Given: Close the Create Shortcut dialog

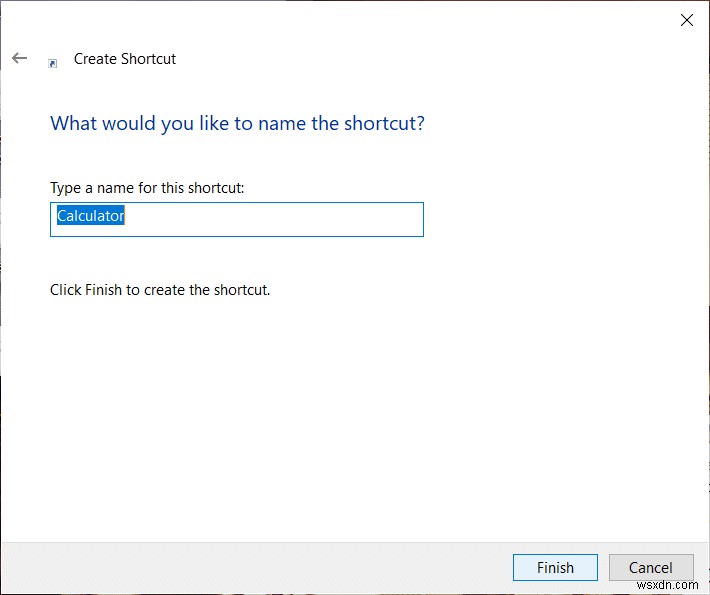Looking at the screenshot, I should (x=686, y=20).
